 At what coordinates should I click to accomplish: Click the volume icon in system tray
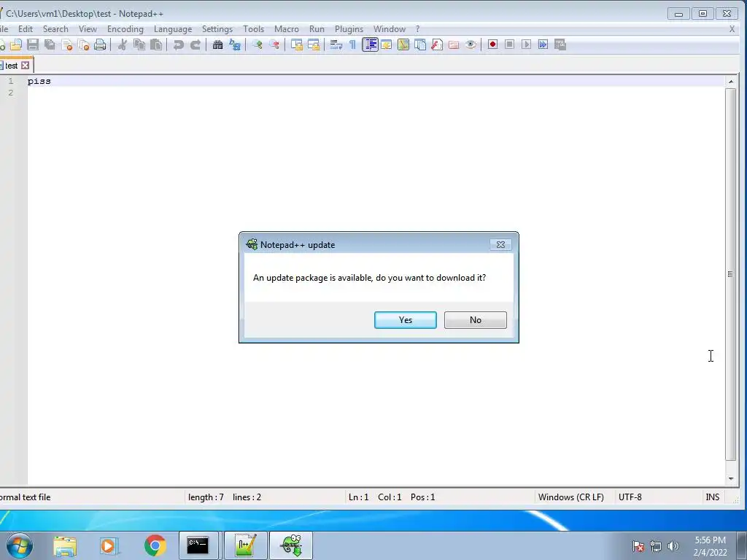click(673, 546)
